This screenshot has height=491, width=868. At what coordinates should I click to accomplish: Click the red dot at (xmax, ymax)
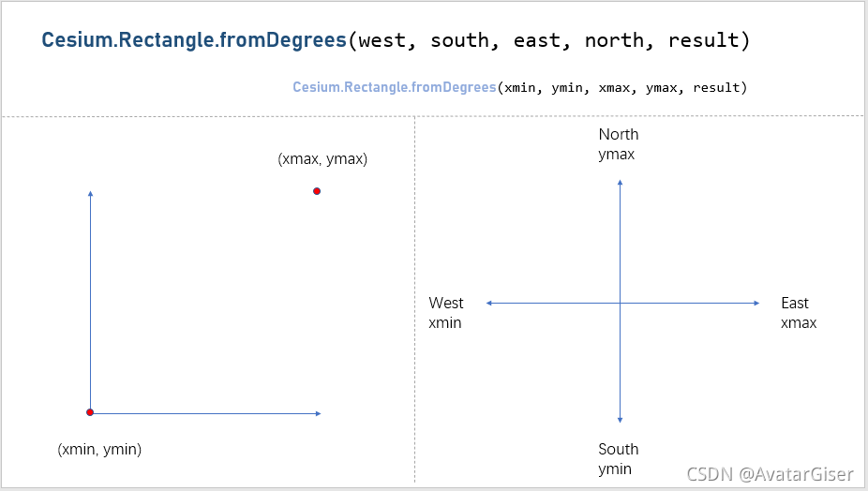coord(317,191)
